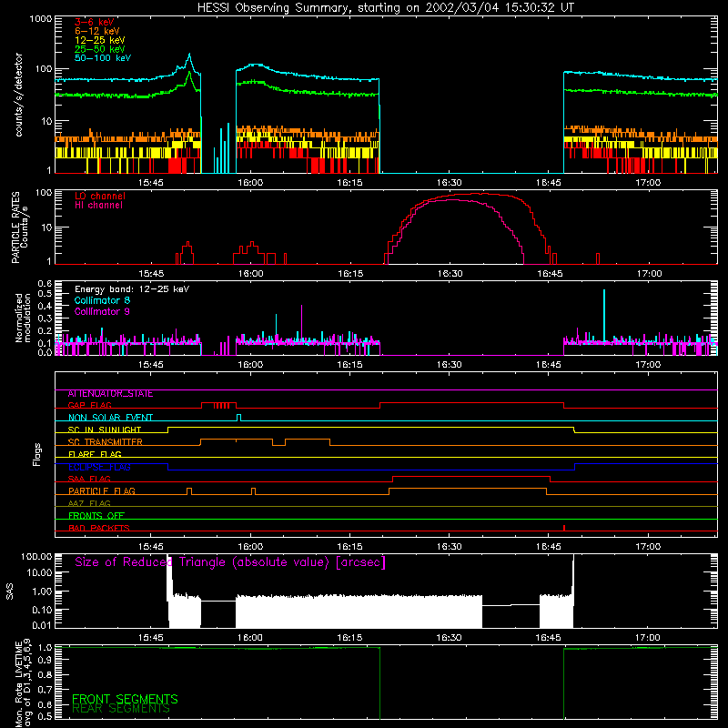Click the 0.01 tick value in the SAS panel
Screen dimensions: 728x728
[x=42, y=625]
